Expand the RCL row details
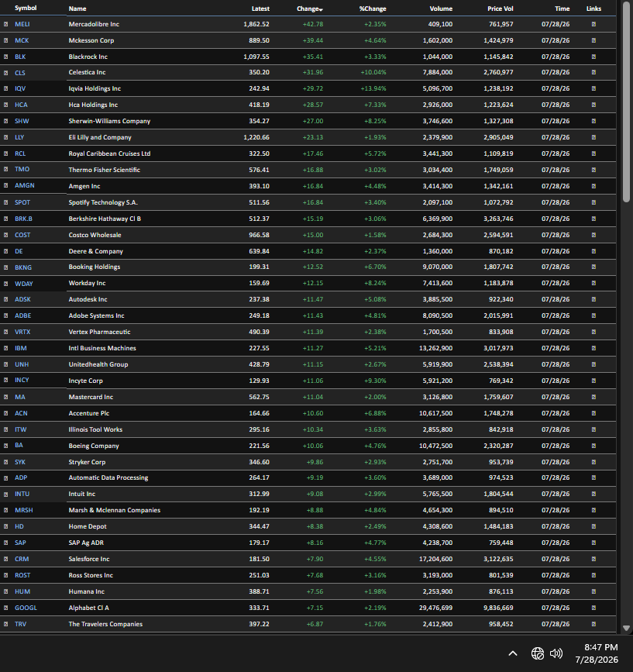The width and height of the screenshot is (633, 672). point(6,154)
